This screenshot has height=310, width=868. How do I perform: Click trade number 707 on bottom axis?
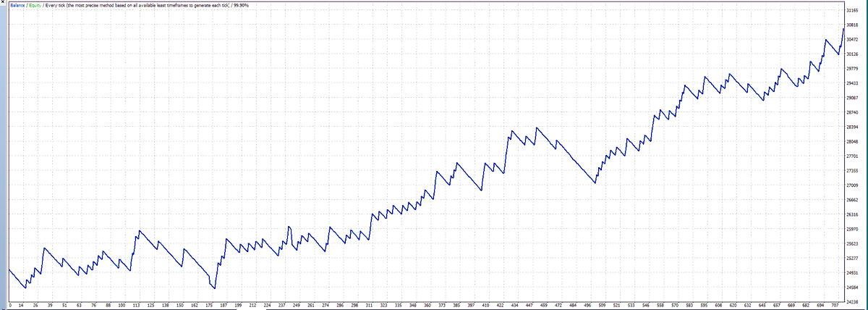tap(835, 306)
